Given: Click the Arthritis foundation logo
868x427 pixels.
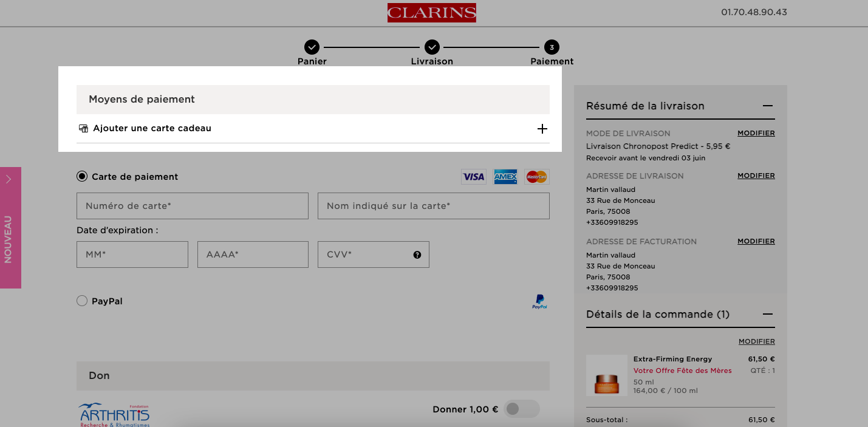Looking at the screenshot, I should click(114, 415).
